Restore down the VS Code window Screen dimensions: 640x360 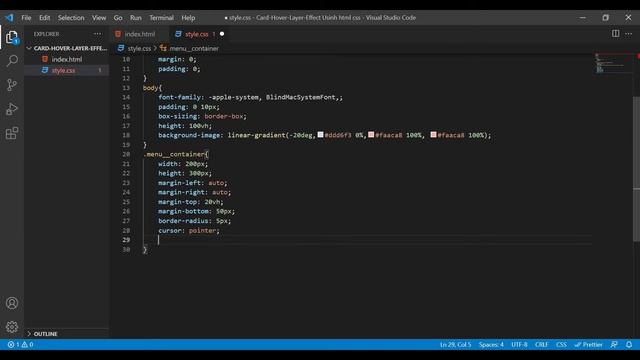coord(605,18)
